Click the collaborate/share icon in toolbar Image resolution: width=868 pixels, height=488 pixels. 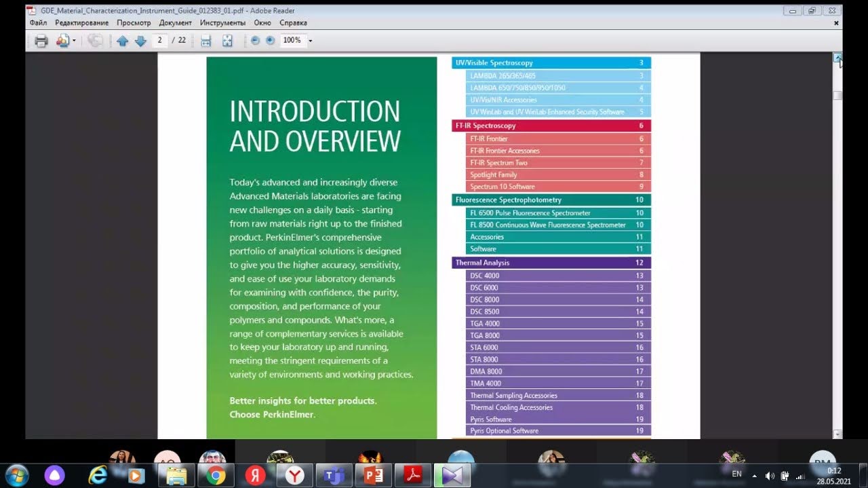click(62, 41)
